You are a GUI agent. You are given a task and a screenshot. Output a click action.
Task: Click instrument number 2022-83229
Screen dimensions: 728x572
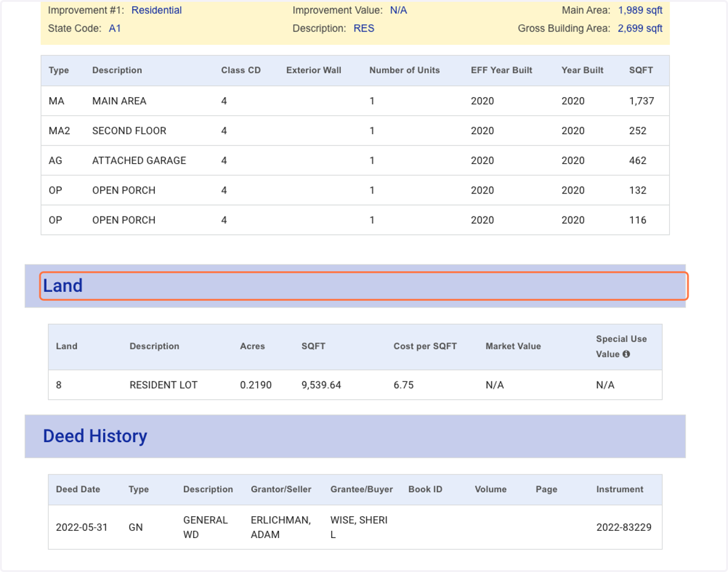tap(624, 528)
